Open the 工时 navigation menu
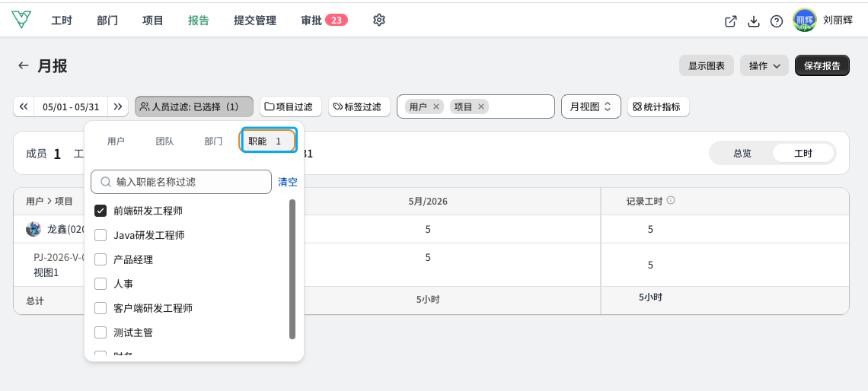Image resolution: width=868 pixels, height=391 pixels. point(62,21)
